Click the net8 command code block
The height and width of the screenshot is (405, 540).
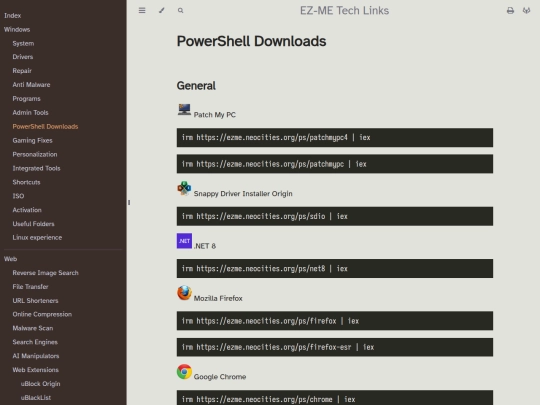click(x=335, y=269)
